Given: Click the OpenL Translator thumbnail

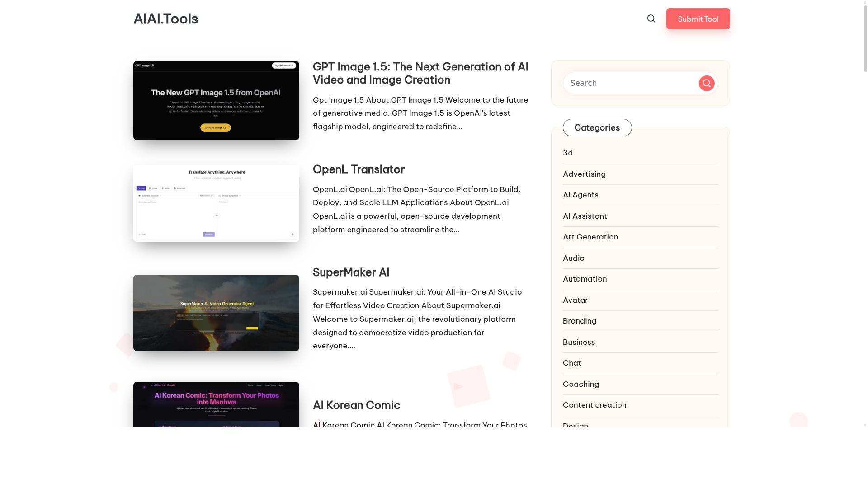Looking at the screenshot, I should point(216,203).
